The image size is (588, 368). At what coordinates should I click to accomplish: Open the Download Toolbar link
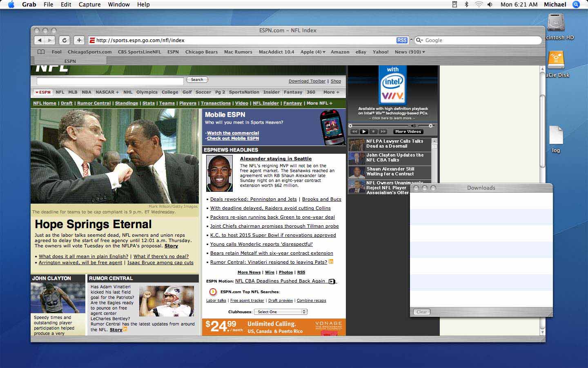click(307, 81)
